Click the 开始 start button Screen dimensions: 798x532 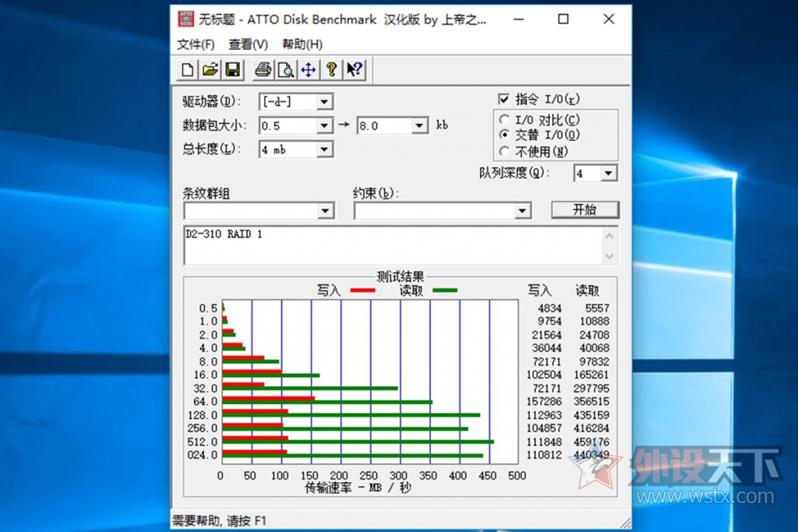(584, 210)
